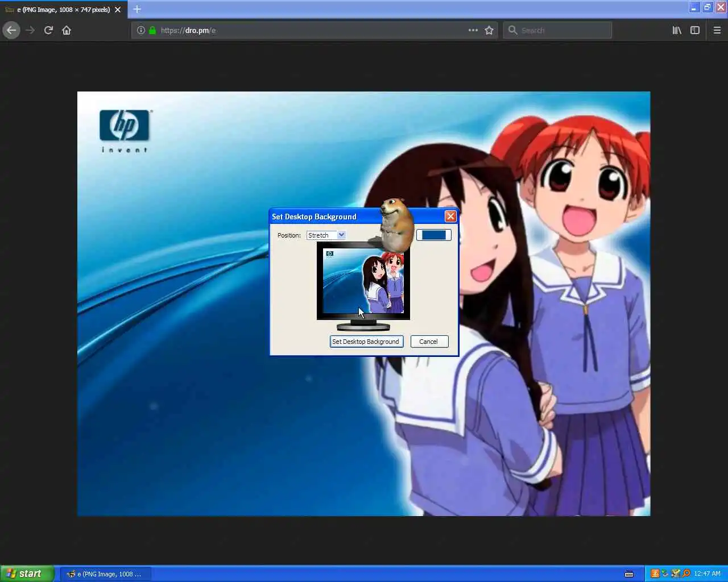Click the system clock showing 12:47 AM
Viewport: 728px width, 582px height.
[x=707, y=574]
